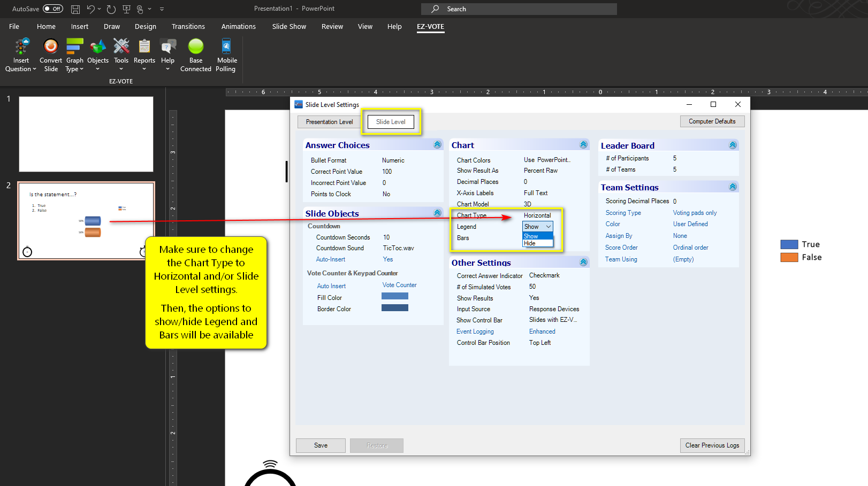Toggle AutoSave off switch
The height and width of the screenshot is (486, 868).
(53, 9)
